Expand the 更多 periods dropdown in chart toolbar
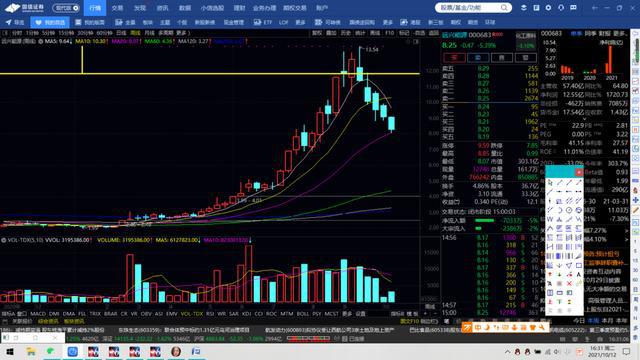Screen dimensions: 640x360 click(182, 33)
